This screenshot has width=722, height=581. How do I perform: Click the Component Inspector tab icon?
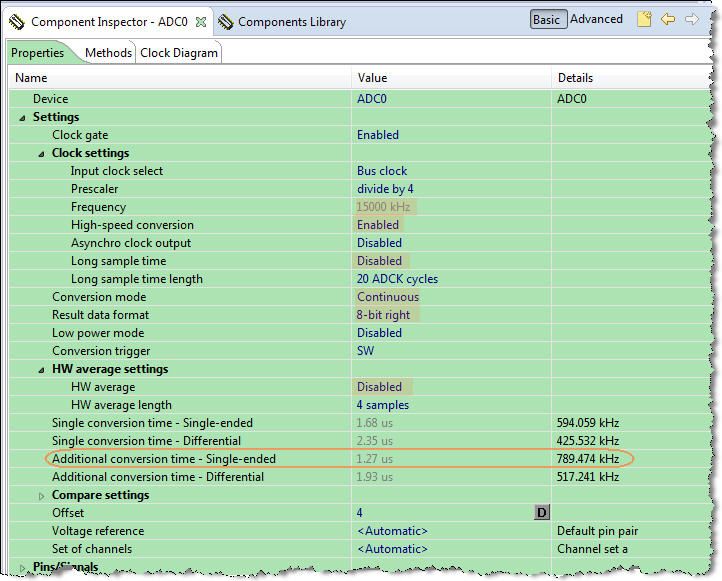click(x=17, y=22)
